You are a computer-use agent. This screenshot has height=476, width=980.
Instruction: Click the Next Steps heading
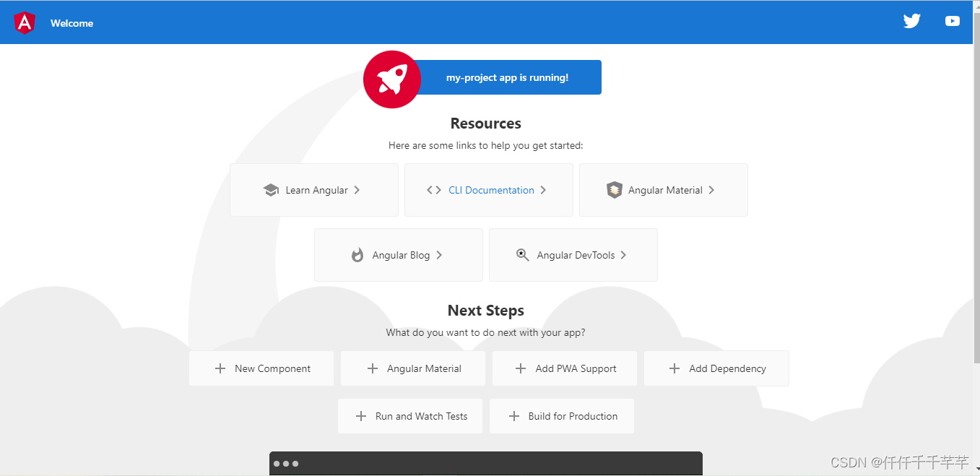485,311
